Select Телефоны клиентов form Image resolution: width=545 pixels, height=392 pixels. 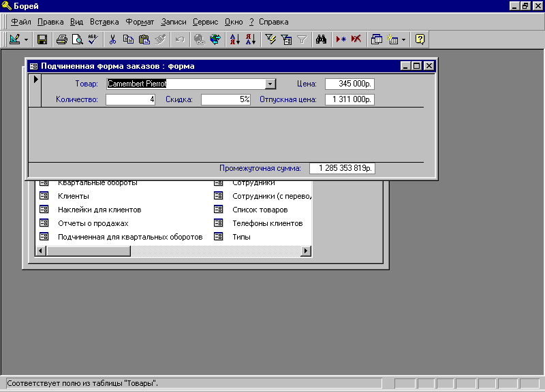pyautogui.click(x=267, y=223)
